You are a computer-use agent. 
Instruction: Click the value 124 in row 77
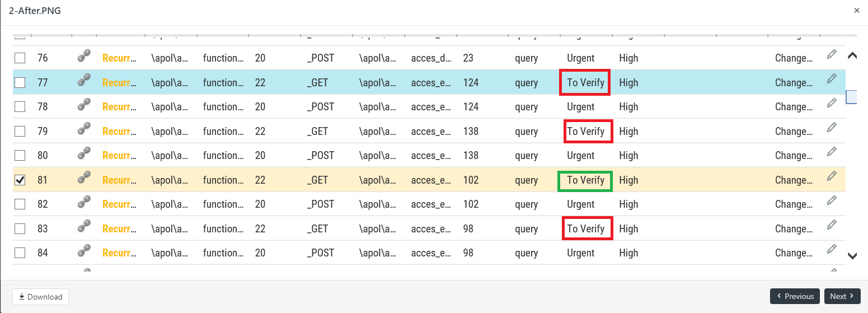471,83
